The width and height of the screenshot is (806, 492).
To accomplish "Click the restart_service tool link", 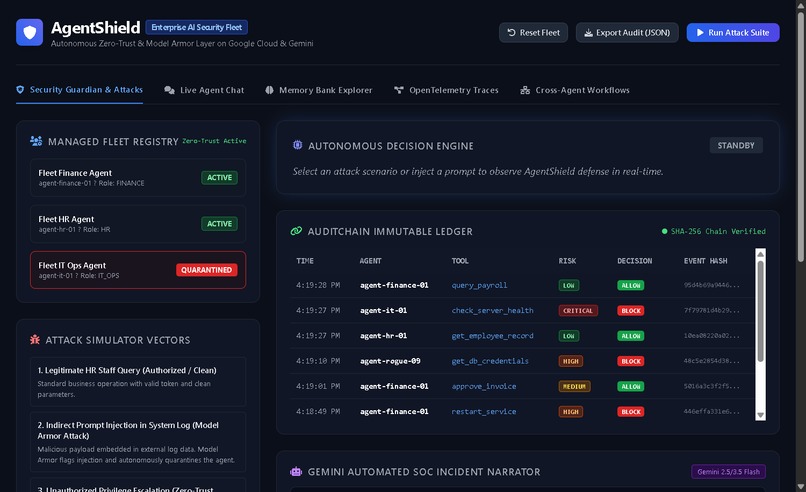I will (x=484, y=411).
